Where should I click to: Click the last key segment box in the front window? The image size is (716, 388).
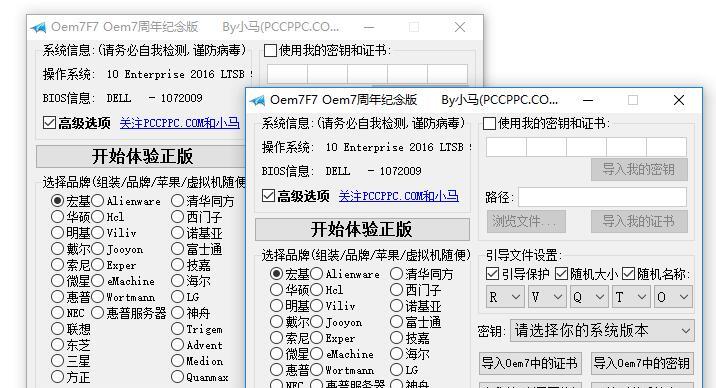[667, 147]
